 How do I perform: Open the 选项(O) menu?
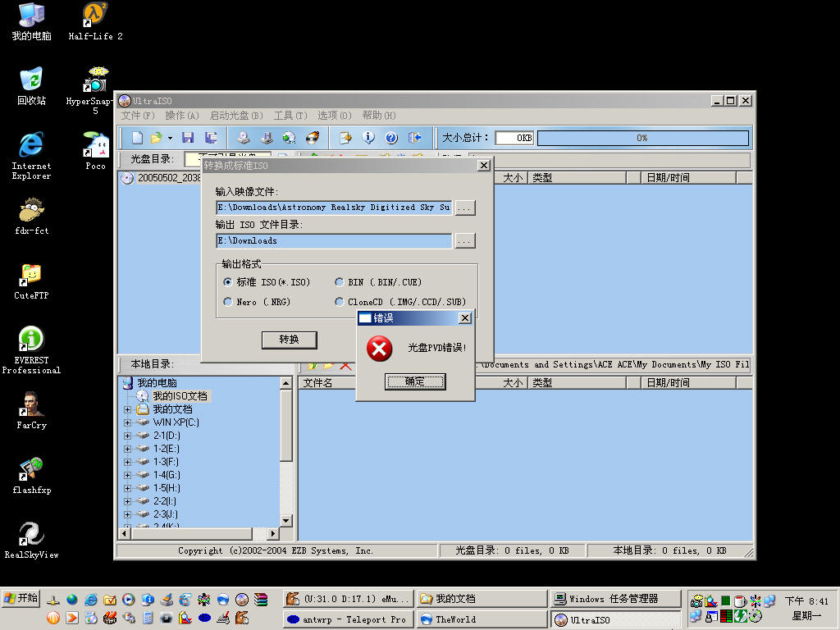coord(335,115)
